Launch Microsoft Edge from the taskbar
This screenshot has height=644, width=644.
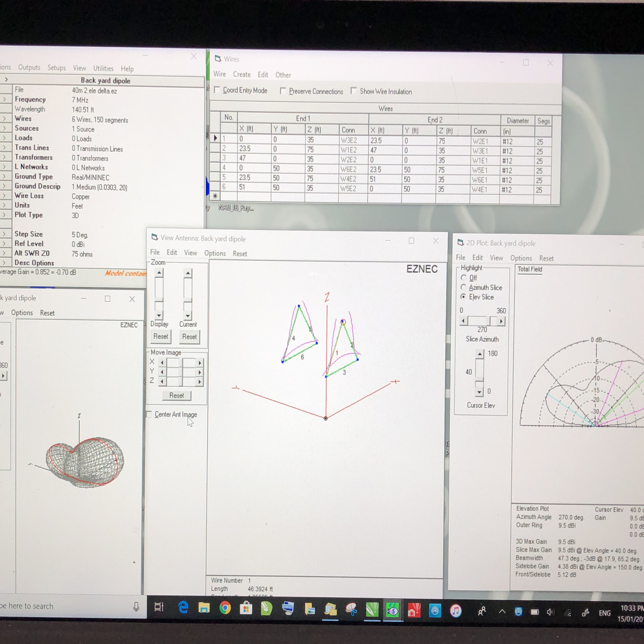click(x=183, y=608)
